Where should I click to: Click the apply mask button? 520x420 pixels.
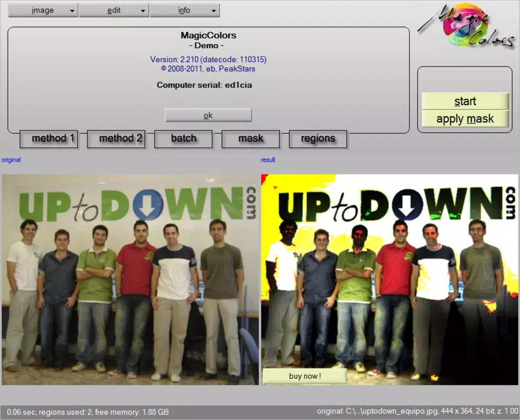pos(465,119)
